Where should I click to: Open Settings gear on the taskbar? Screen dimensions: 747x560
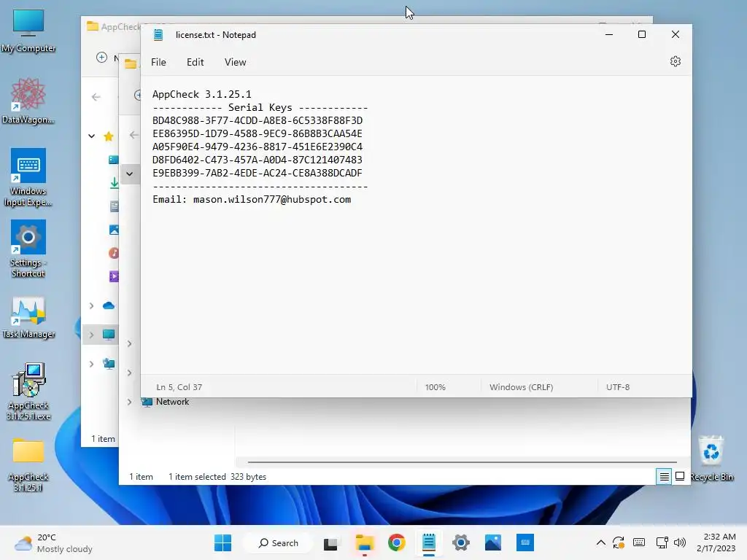[461, 542]
